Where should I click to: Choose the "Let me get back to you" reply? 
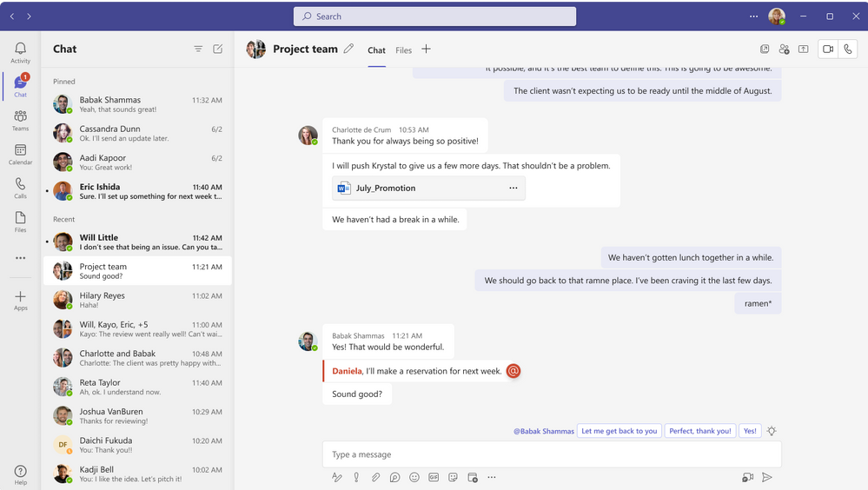619,431
